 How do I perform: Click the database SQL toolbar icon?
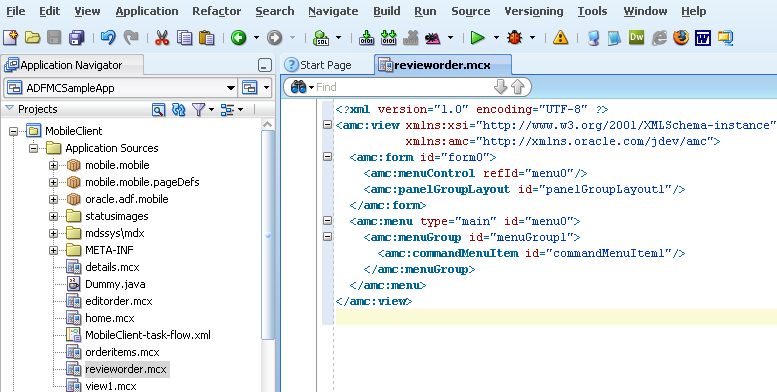pos(321,38)
